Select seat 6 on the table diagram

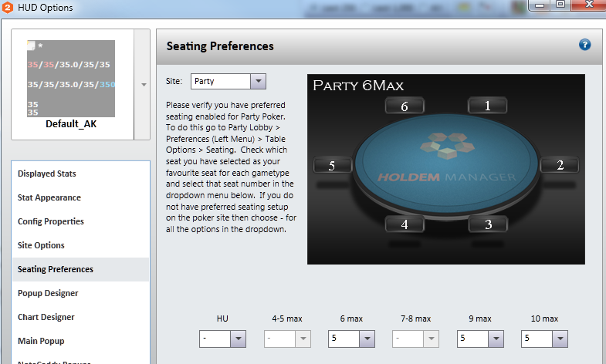coord(405,106)
